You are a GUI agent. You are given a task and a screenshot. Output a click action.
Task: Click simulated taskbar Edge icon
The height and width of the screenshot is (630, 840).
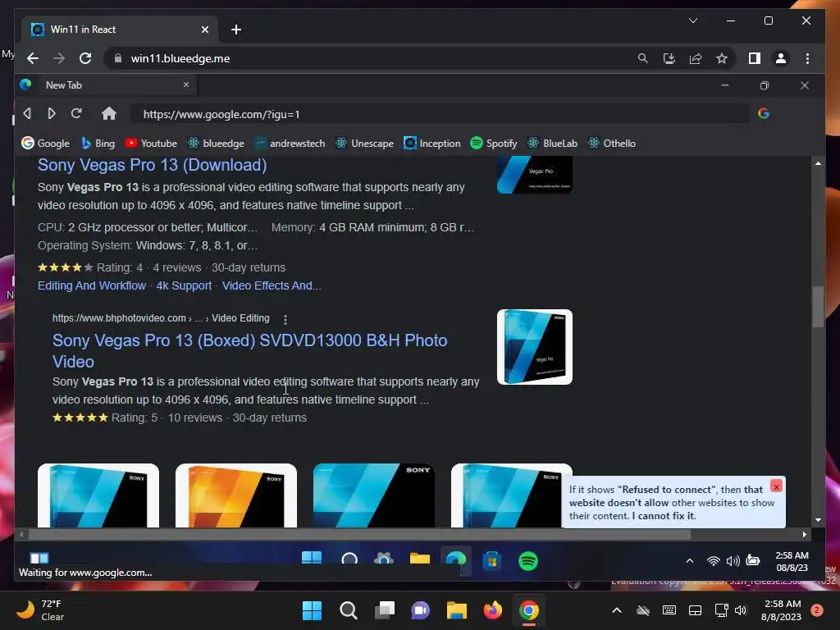coord(456,560)
